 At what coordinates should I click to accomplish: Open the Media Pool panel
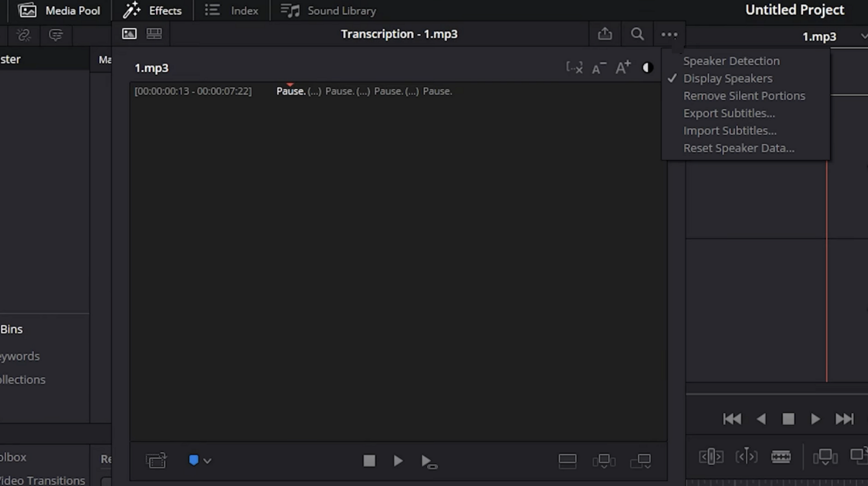pyautogui.click(x=59, y=10)
